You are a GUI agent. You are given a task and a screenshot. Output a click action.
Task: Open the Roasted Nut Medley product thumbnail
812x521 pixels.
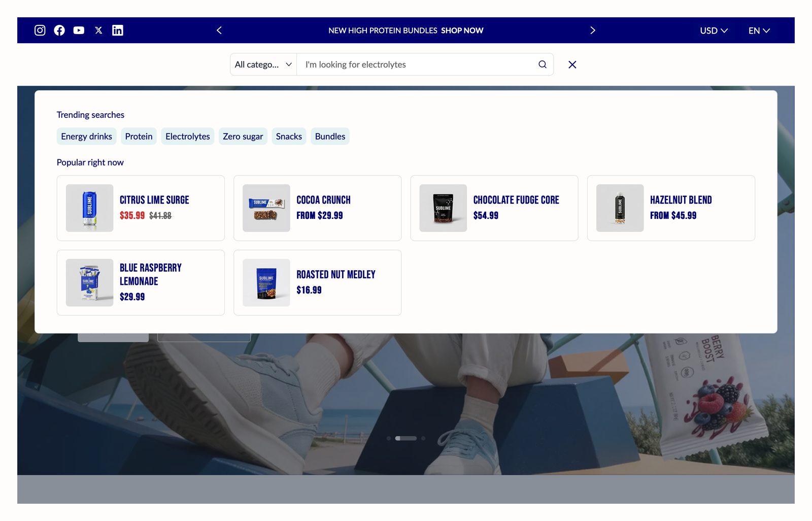click(266, 282)
